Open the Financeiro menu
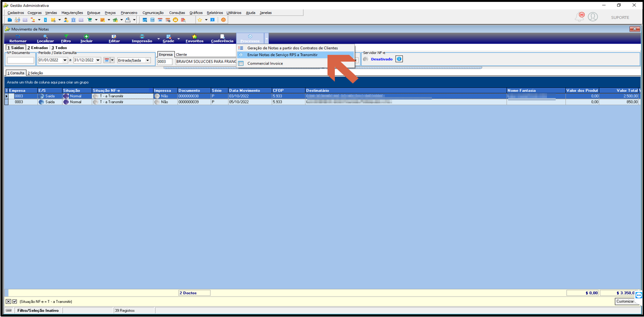644x317 pixels. pos(129,13)
